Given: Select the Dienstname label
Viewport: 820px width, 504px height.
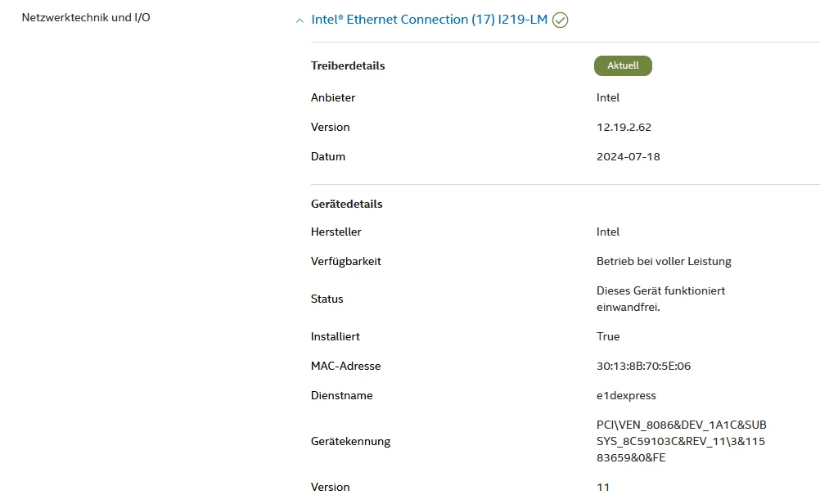Looking at the screenshot, I should pyautogui.click(x=341, y=395).
